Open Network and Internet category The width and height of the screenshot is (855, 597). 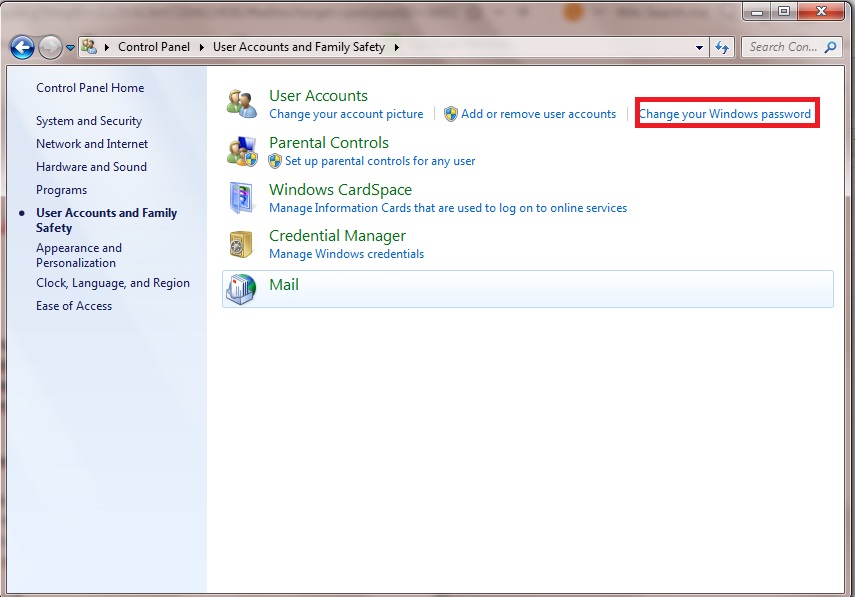point(92,144)
